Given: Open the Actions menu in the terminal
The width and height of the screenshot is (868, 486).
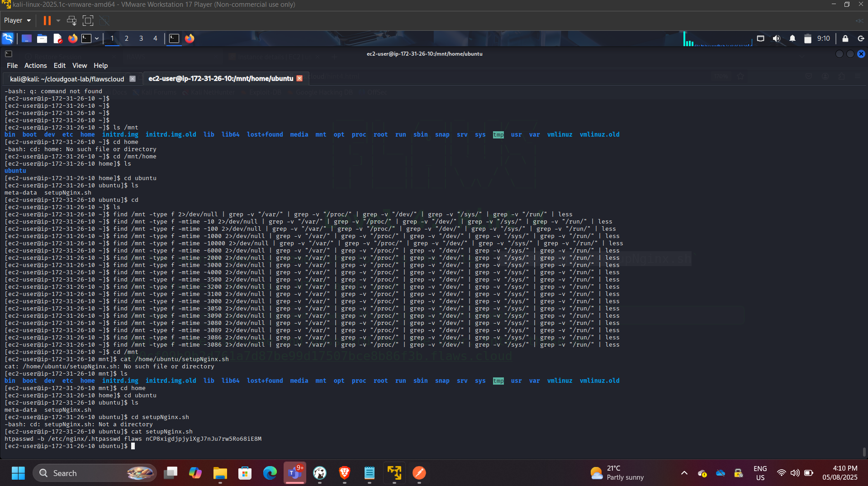Looking at the screenshot, I should pyautogui.click(x=35, y=65).
